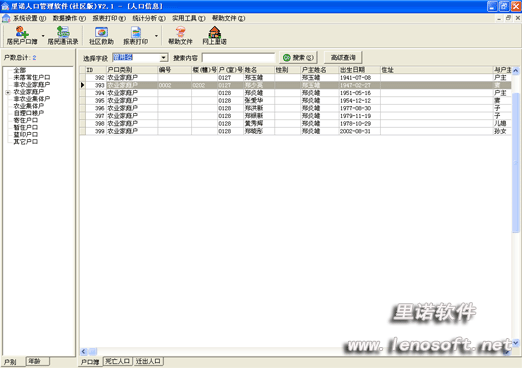The height and width of the screenshot is (368, 522).
Task: Open the 帮助文件 toolbar icon
Action: 180,35
